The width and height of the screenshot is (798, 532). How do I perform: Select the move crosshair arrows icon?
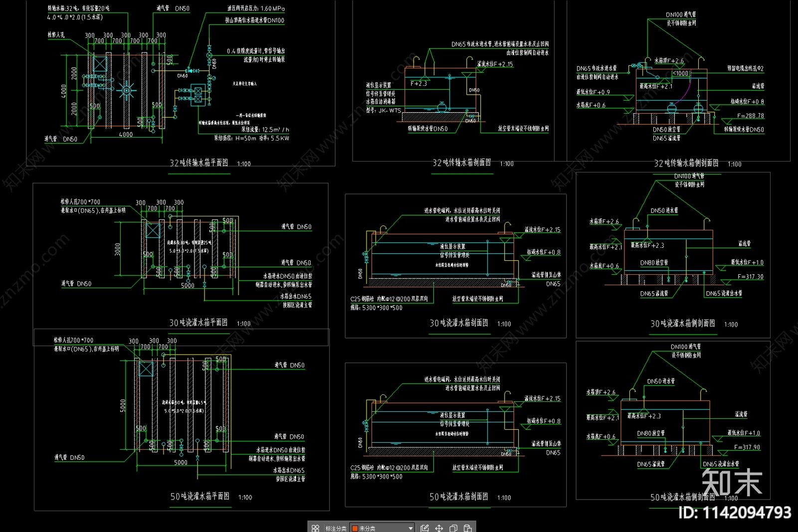(x=439, y=528)
